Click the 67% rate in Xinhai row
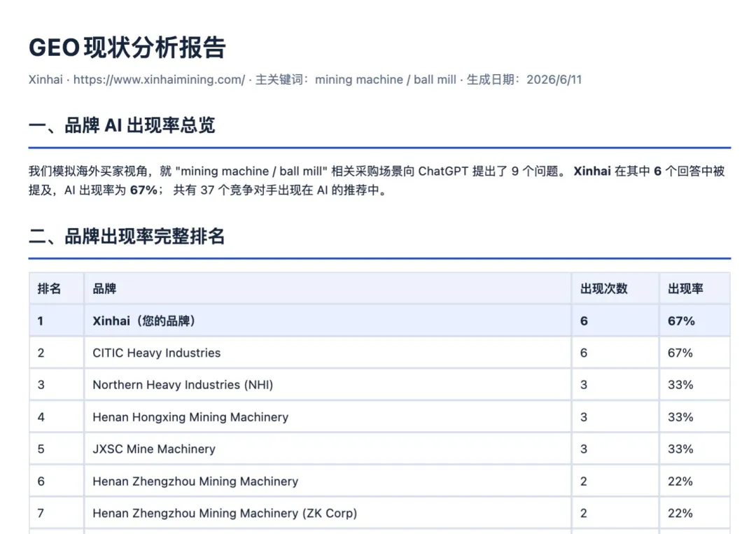 pyautogui.click(x=681, y=321)
